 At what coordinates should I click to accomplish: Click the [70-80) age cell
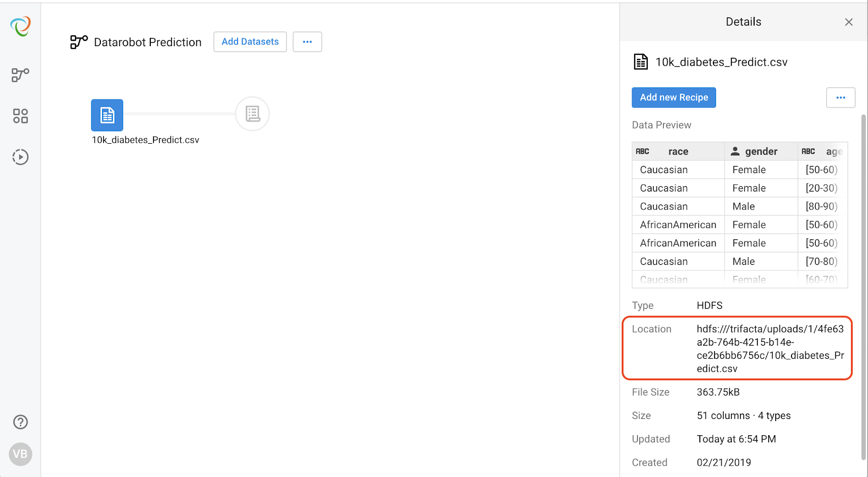821,262
